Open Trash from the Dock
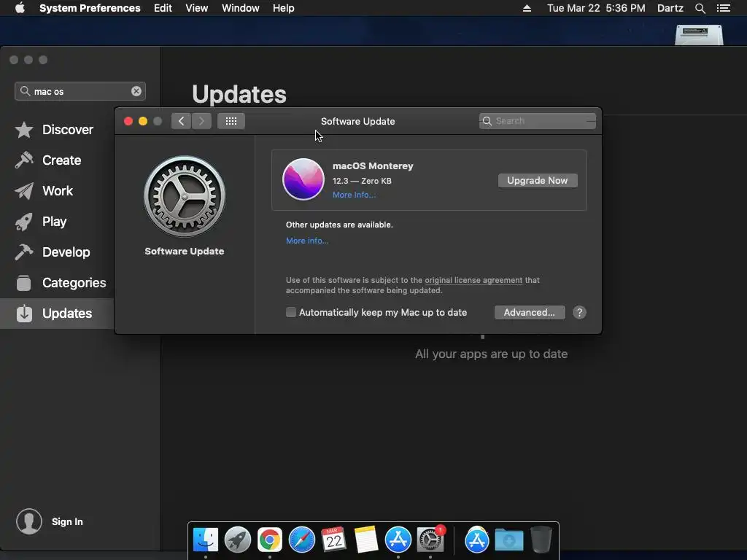 541,540
